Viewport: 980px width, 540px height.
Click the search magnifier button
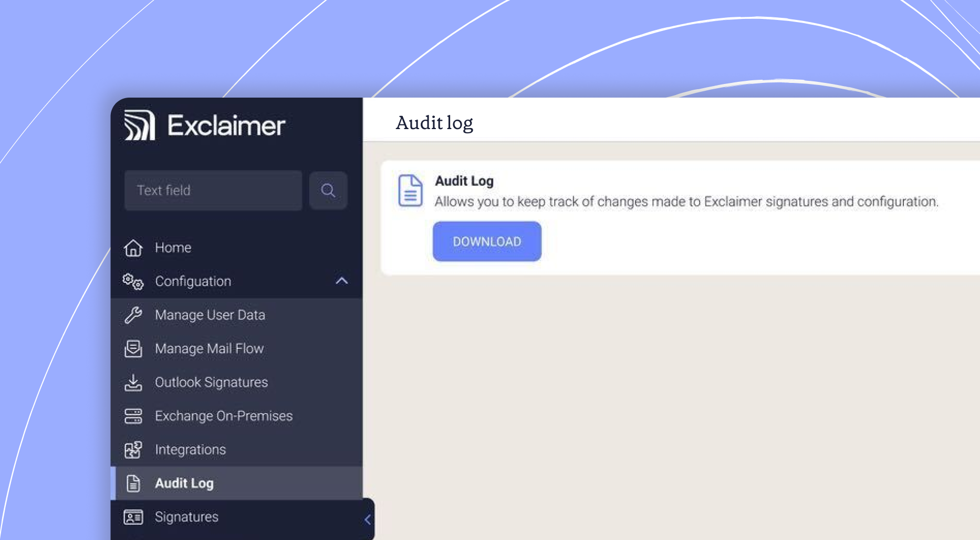pyautogui.click(x=328, y=190)
